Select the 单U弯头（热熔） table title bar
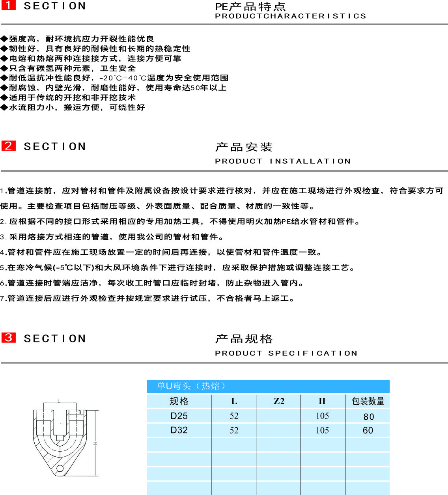Viewport: 448px width, 495px height. tap(268, 386)
